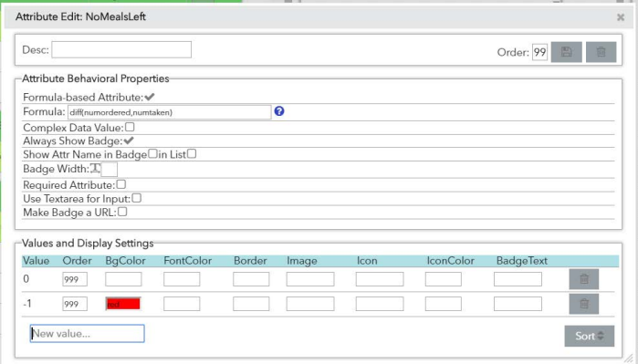Click the Icon field for value -1
The image size is (638, 364).
tap(380, 304)
